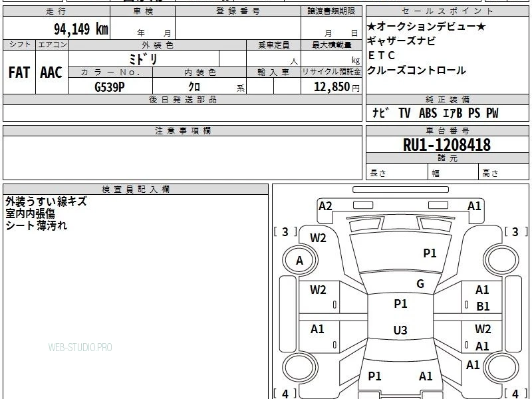Select the recycle deposit 12,850円
The image size is (532, 399).
point(336,87)
